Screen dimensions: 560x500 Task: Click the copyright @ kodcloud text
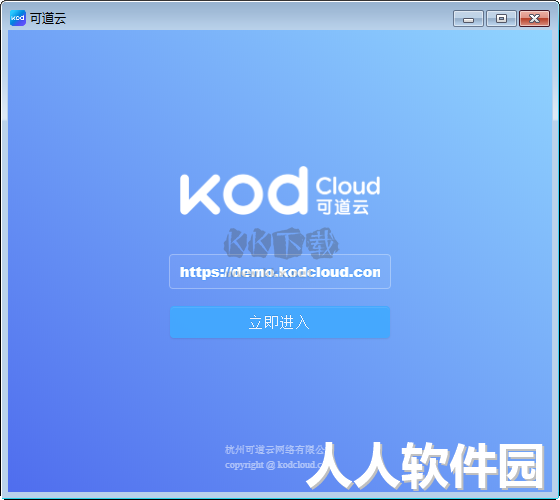[x=274, y=465]
